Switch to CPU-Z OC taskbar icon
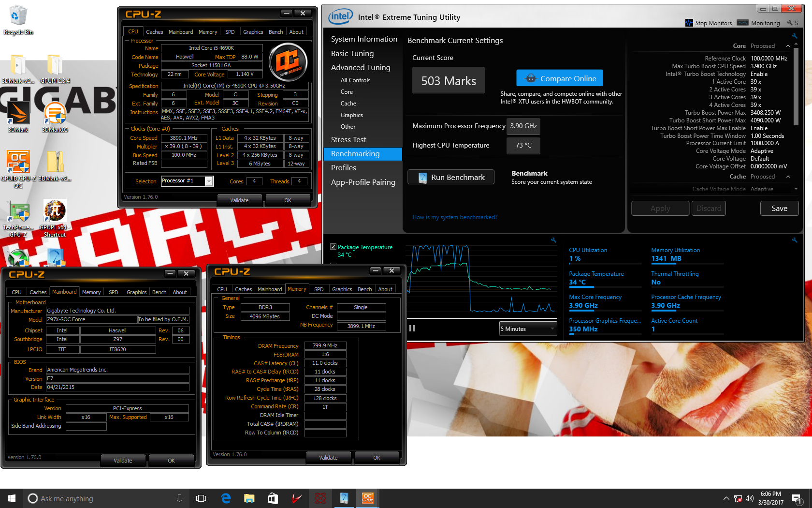 (x=368, y=498)
